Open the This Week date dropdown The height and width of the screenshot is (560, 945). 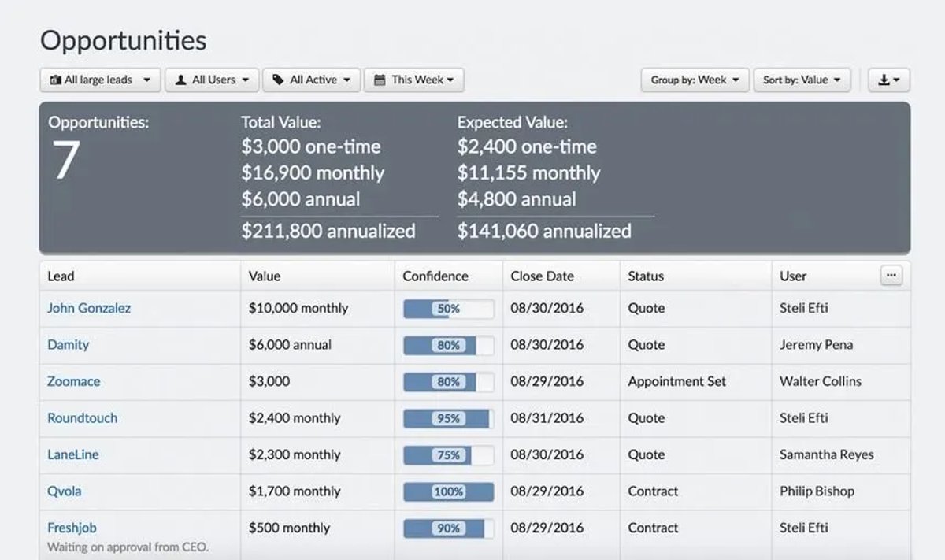tap(413, 80)
